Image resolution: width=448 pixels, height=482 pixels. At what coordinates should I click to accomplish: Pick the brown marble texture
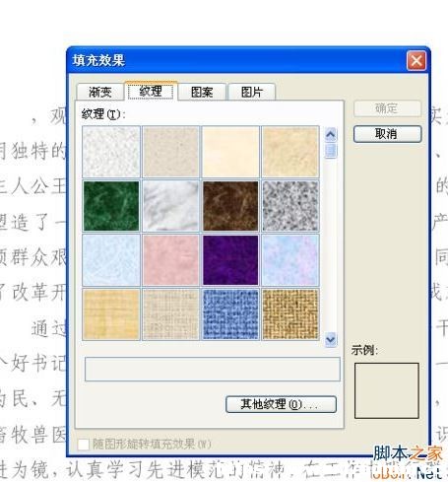coord(230,206)
